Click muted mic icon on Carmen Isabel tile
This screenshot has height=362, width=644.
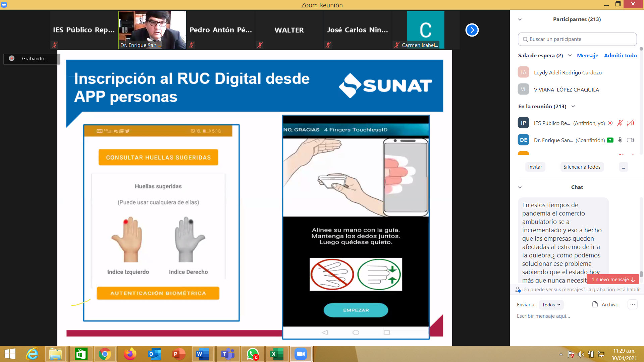[397, 45]
